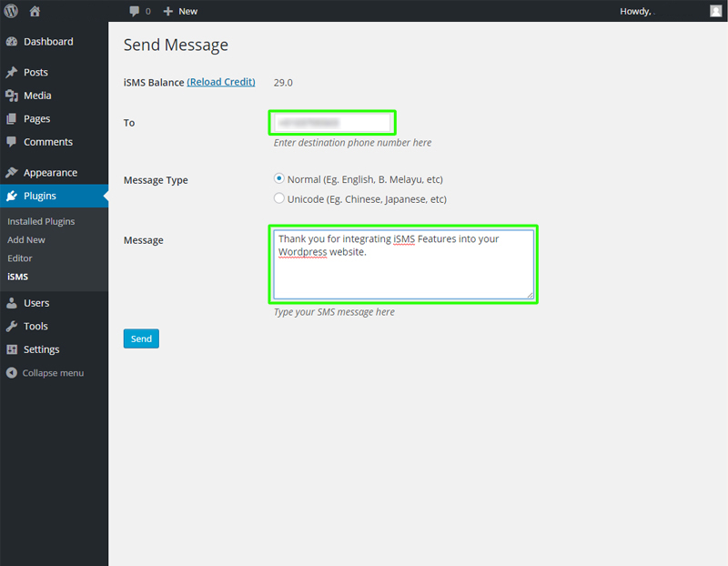Click the Send button
728x566 pixels.
click(x=141, y=339)
